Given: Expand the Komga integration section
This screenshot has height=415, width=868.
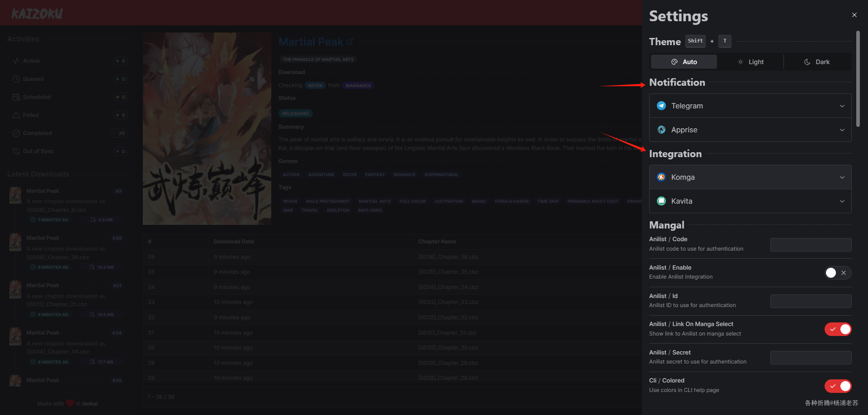Looking at the screenshot, I should tap(750, 177).
